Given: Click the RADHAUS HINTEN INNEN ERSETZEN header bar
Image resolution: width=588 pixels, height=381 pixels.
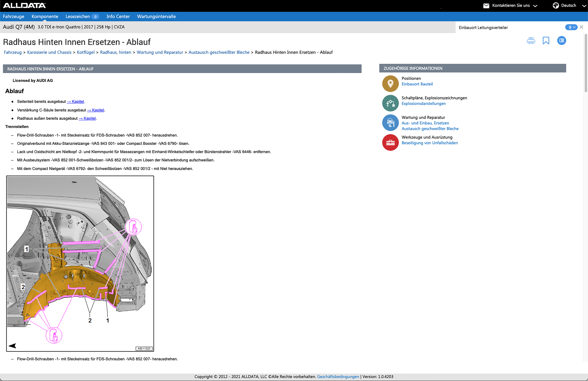Looking at the screenshot, I should [x=182, y=69].
